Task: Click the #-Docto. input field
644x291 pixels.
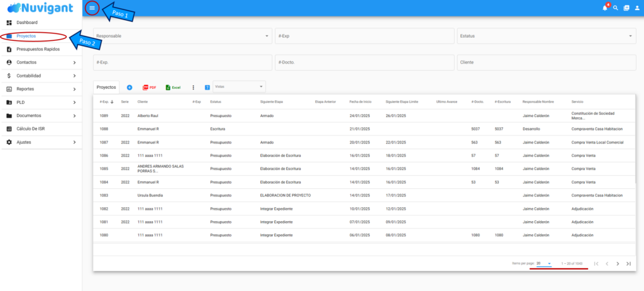Action: [364, 62]
